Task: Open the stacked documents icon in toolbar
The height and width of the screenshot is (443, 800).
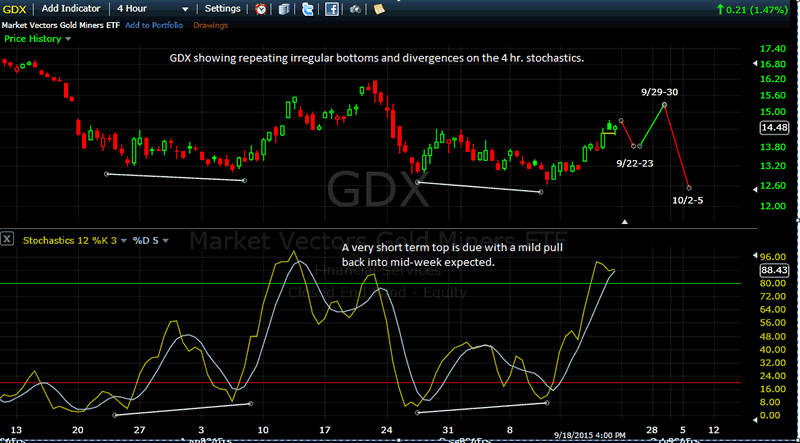Action: [x=286, y=9]
